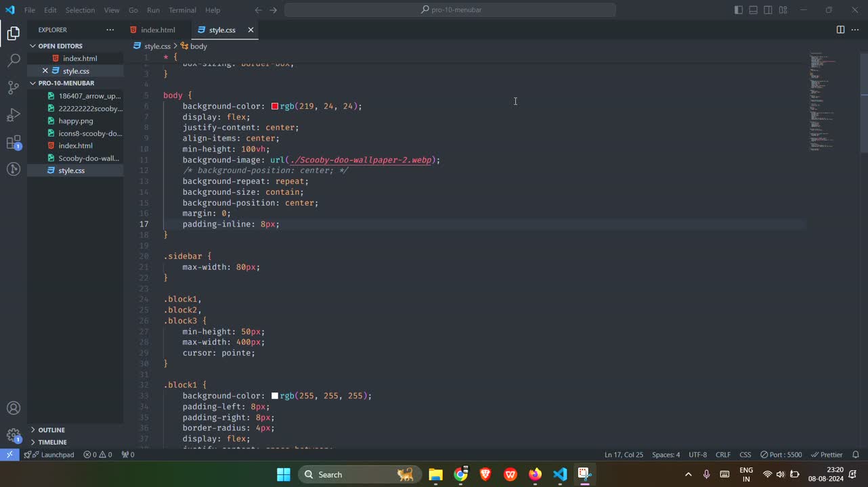Open the Search view in activity bar

click(14, 61)
